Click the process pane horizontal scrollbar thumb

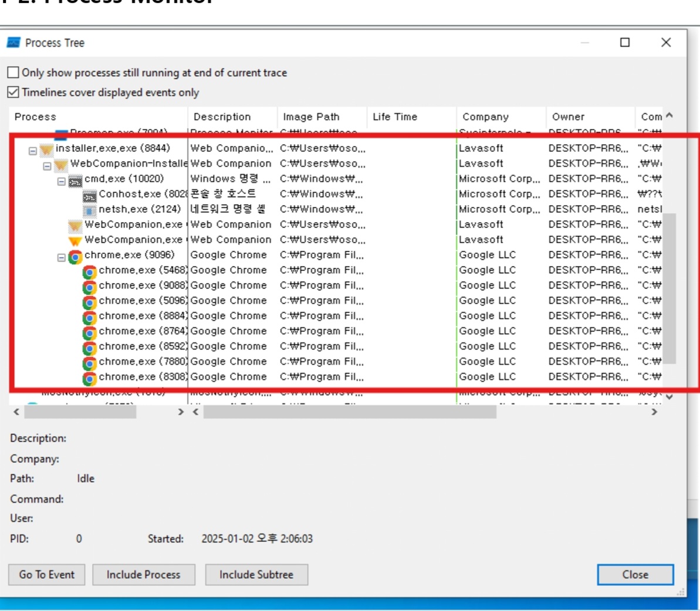[80, 412]
